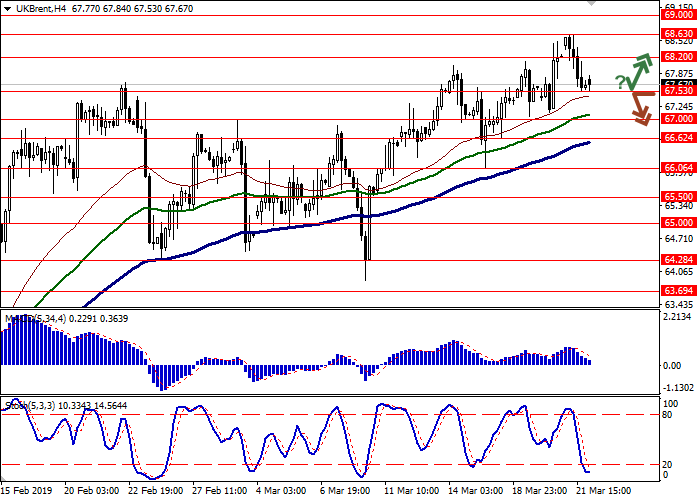The height and width of the screenshot is (500, 700).
Task: Select the 68.630 resistance level label
Action: click(x=677, y=33)
